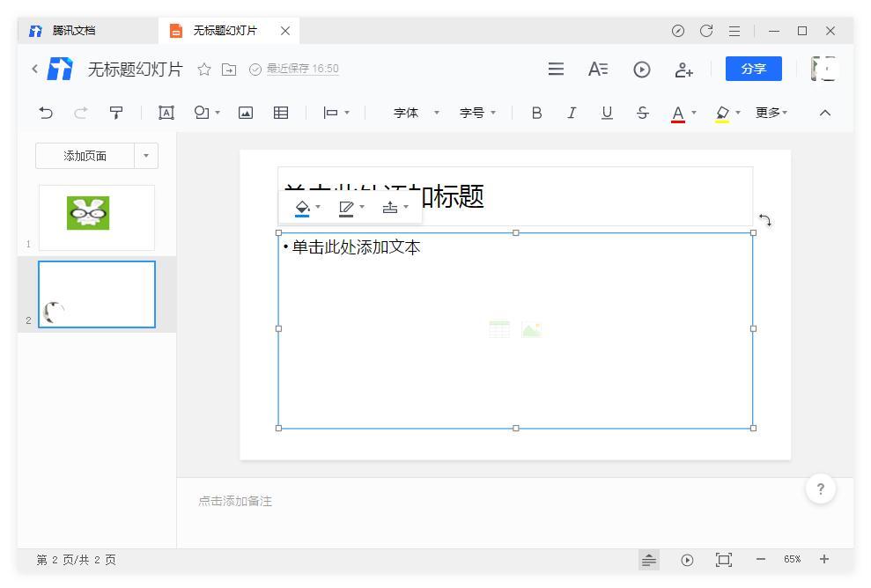The width and height of the screenshot is (871, 588).
Task: Apply yellow highlight color
Action: [722, 114]
